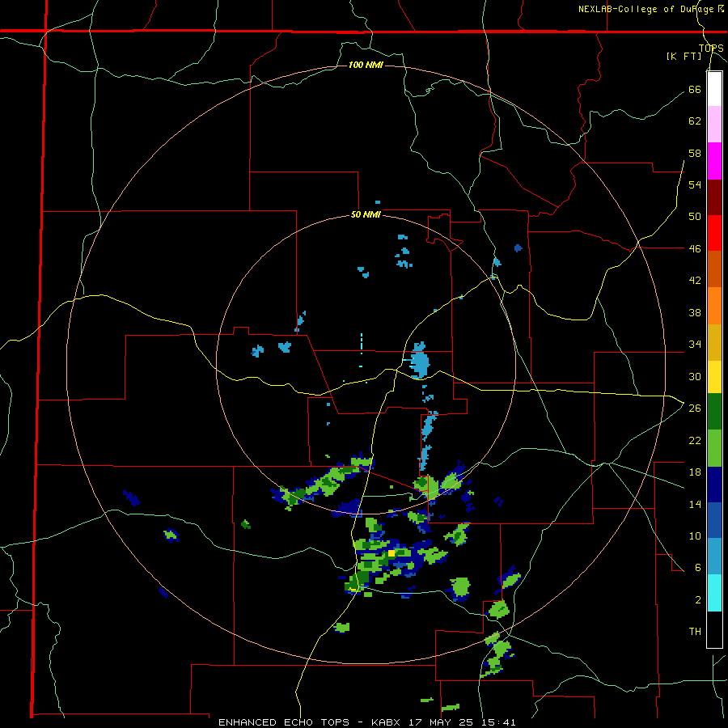The width and height of the screenshot is (728, 728).
Task: Click the '26' legend value
Action: (695, 408)
